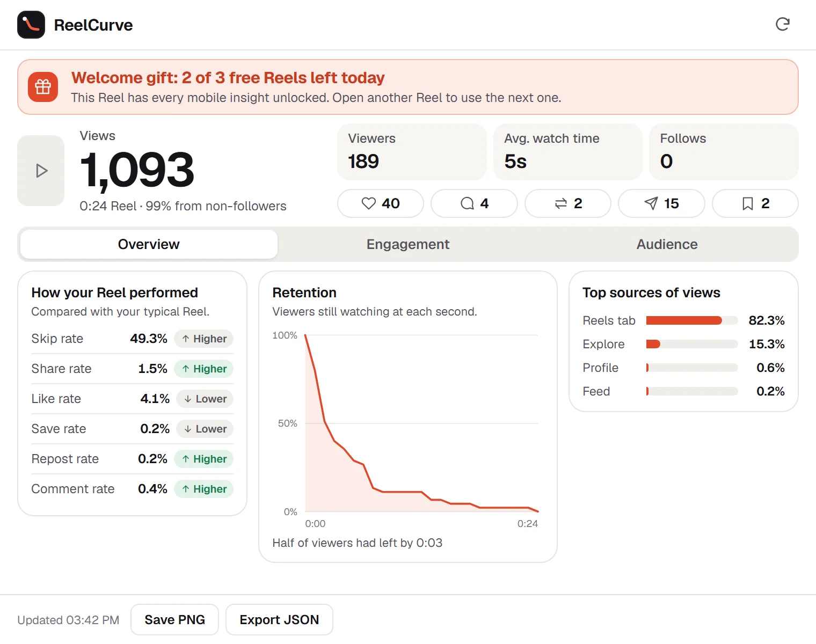Screen dimensions: 816x644
Task: Click 'Half of viewers had left' caption
Action: coord(358,543)
